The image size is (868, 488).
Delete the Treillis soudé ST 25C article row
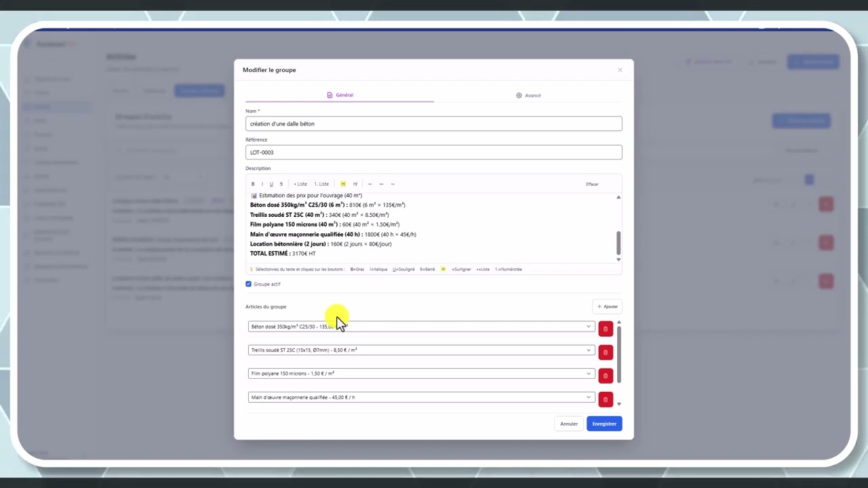(606, 352)
